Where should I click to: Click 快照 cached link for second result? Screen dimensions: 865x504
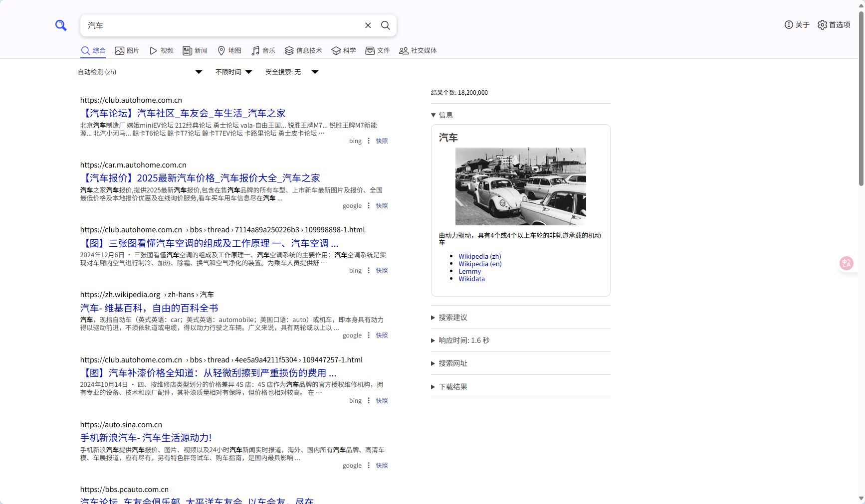tap(382, 206)
